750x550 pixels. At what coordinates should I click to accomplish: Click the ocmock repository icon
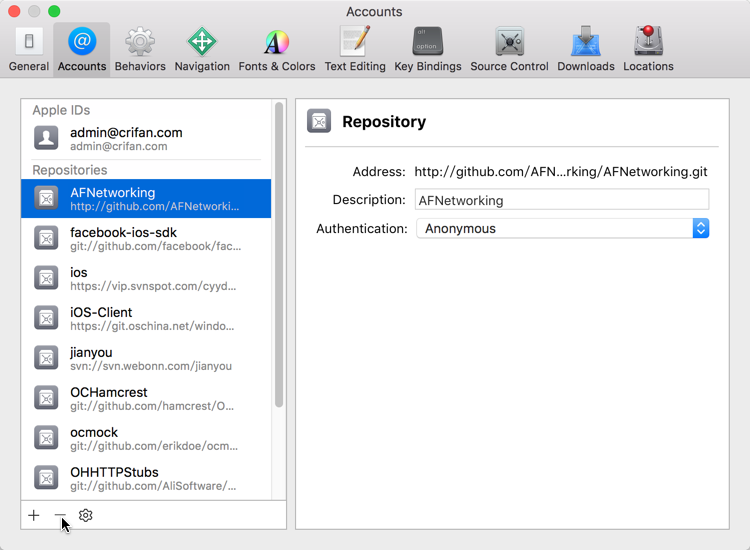pyautogui.click(x=46, y=438)
